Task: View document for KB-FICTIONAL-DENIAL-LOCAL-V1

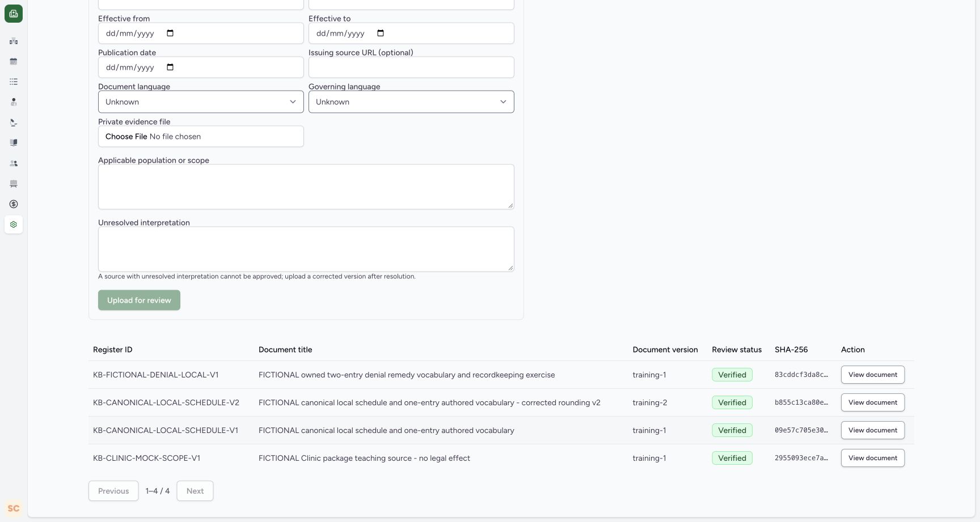Action: [873, 375]
